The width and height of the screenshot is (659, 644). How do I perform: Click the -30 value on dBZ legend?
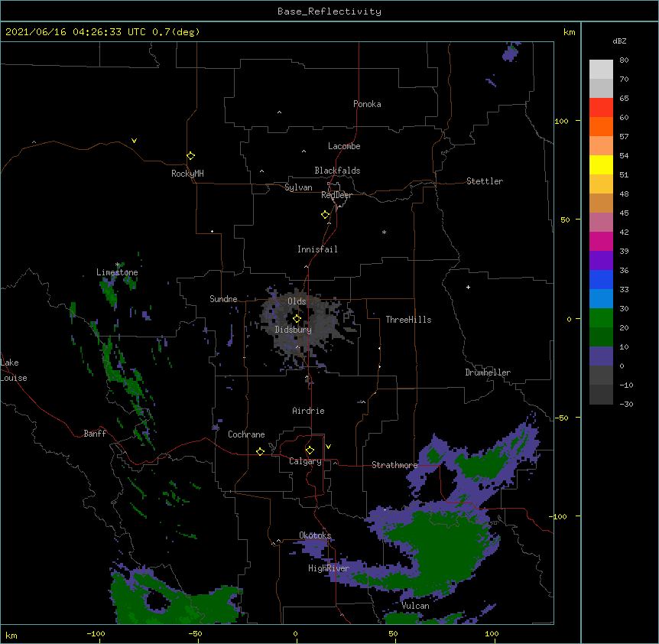626,405
